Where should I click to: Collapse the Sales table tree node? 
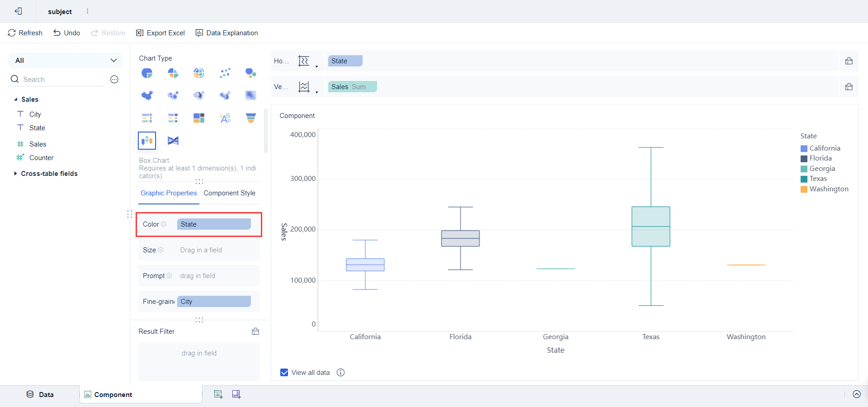coord(16,99)
